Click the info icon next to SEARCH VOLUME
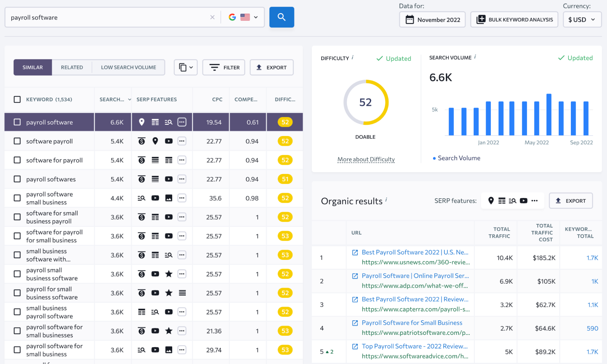 (475, 56)
